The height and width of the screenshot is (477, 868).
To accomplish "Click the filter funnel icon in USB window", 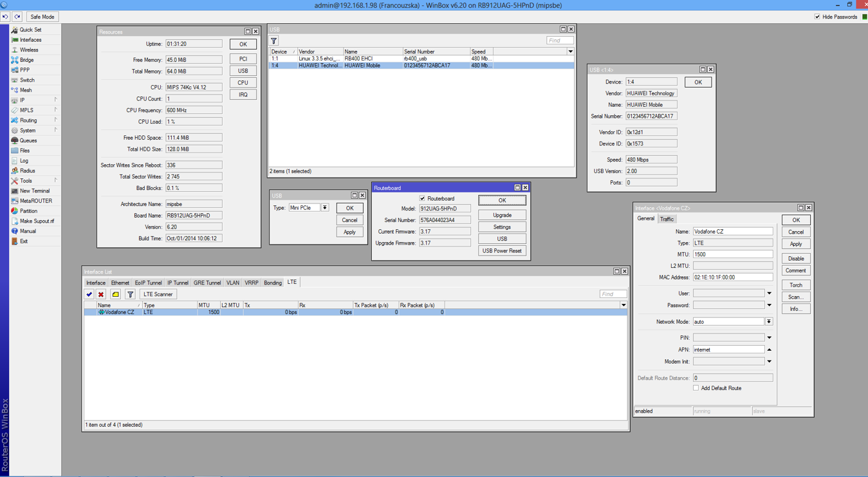I will click(x=274, y=41).
